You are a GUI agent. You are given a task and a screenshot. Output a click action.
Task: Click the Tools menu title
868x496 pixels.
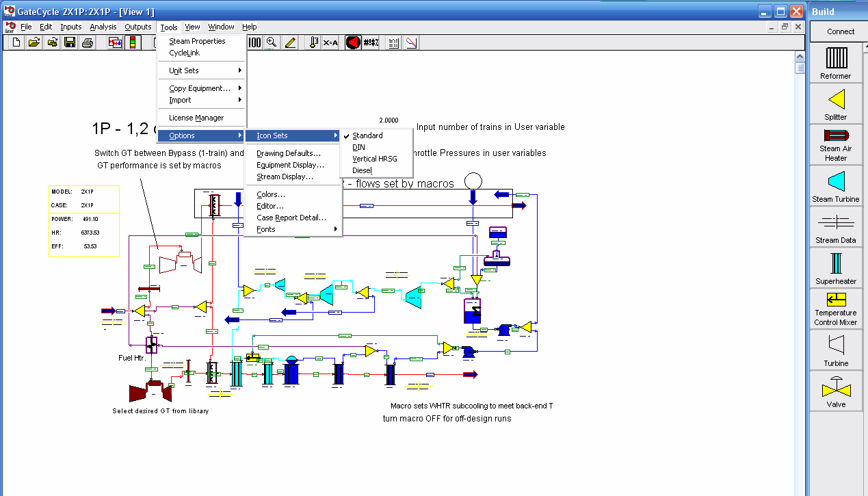tap(169, 27)
